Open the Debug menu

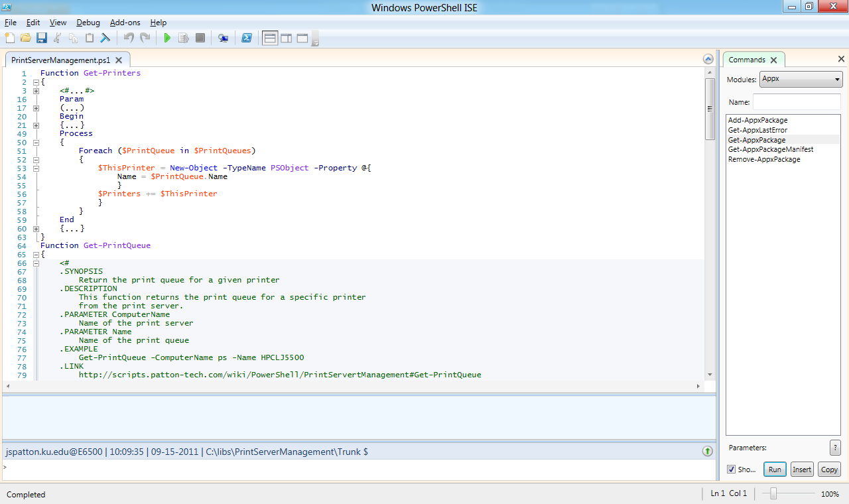pos(88,23)
